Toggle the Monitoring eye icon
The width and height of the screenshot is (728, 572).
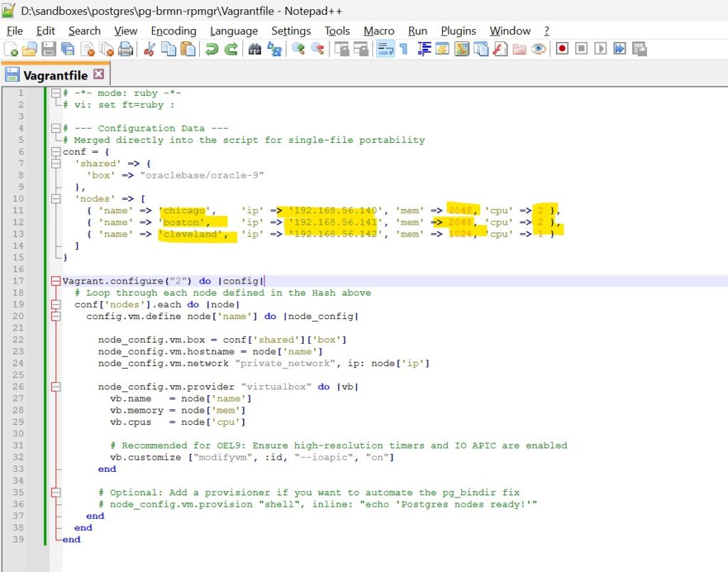click(x=539, y=49)
